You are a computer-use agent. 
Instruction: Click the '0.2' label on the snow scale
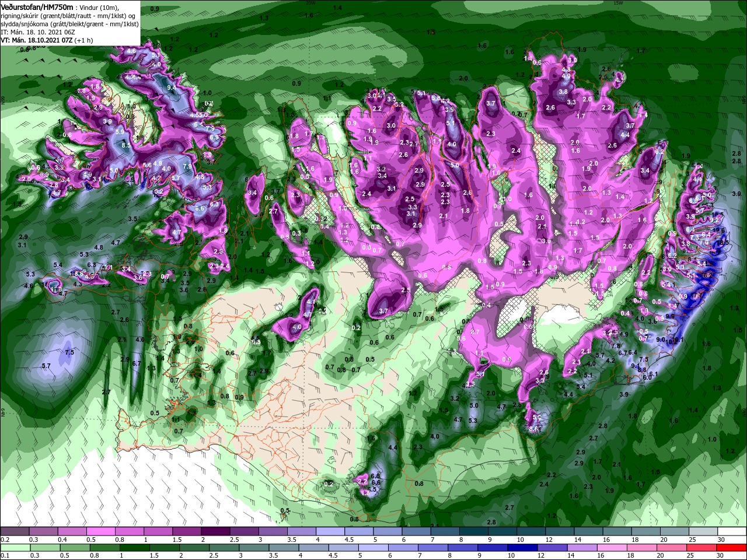[x=5, y=540]
